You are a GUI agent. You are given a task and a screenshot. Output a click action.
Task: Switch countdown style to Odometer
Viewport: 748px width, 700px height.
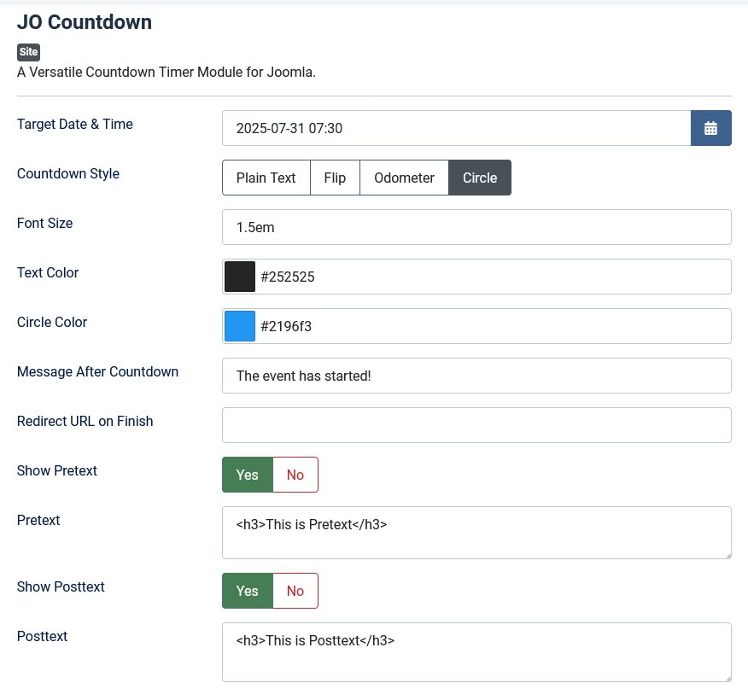point(404,178)
